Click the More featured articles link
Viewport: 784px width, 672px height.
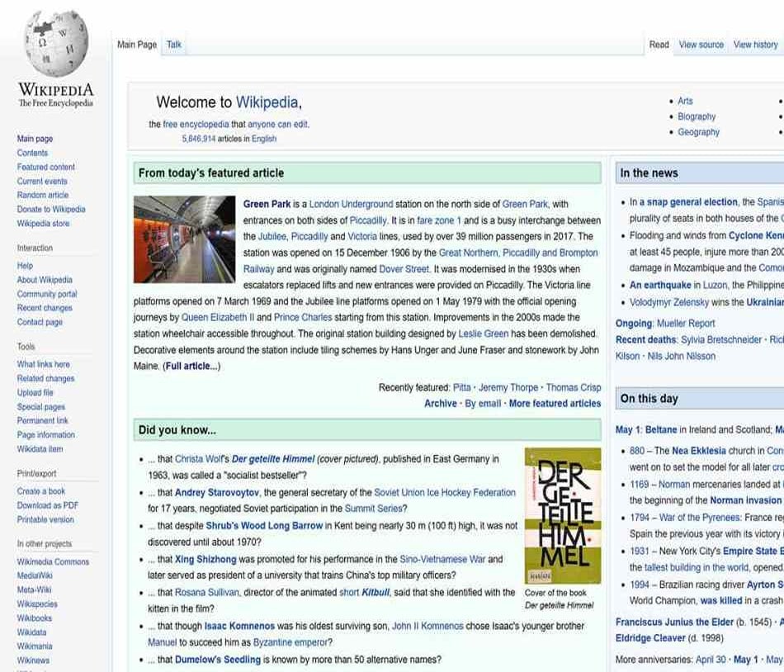point(555,403)
